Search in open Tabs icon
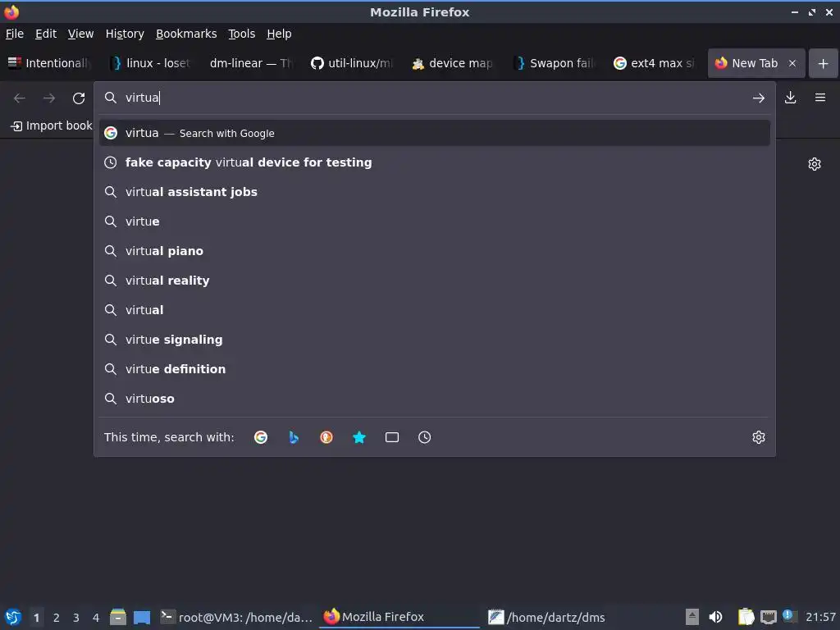Image resolution: width=840 pixels, height=630 pixels. [x=391, y=437]
